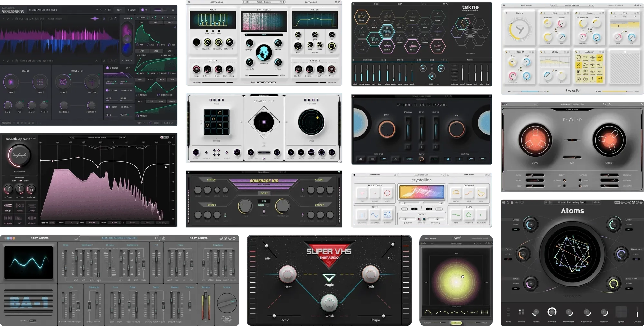Switch to the ENV2 tab in Grainferno
The width and height of the screenshot is (644, 326).
156,22
